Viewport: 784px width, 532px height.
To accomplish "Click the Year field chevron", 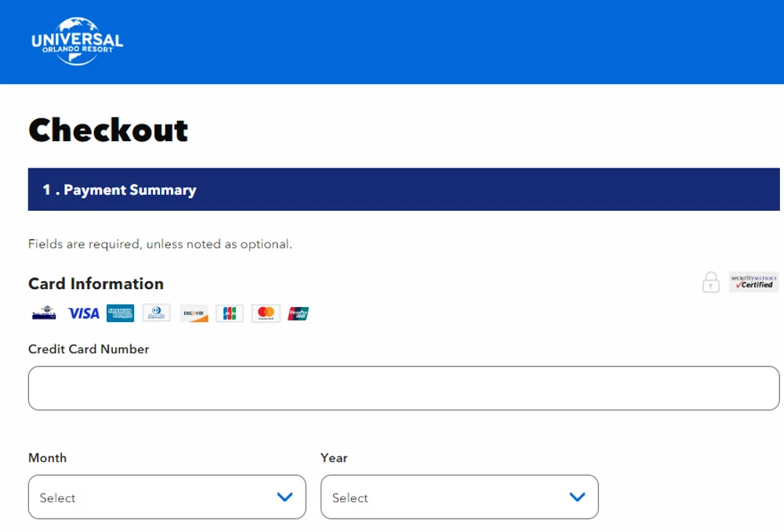I will (x=578, y=497).
